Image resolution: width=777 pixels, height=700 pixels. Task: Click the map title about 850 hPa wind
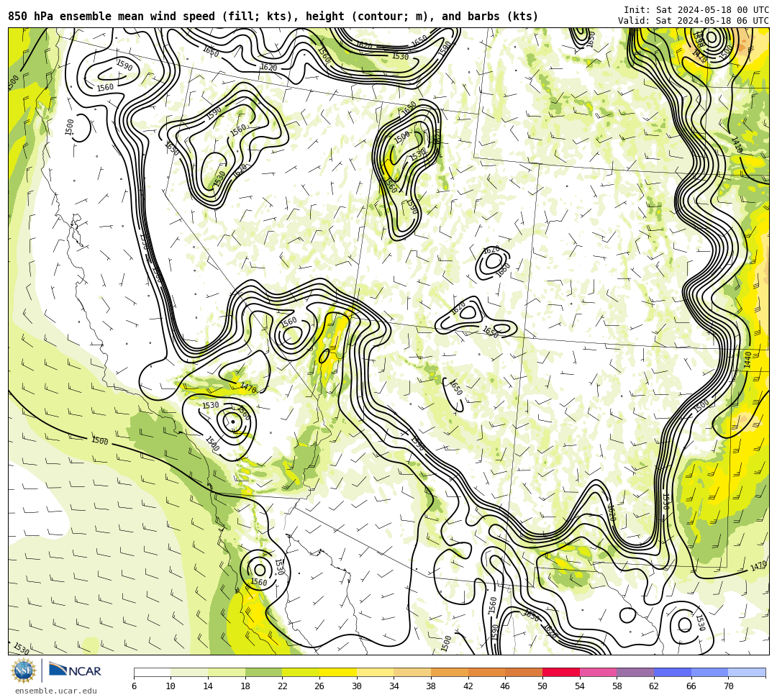tap(273, 17)
